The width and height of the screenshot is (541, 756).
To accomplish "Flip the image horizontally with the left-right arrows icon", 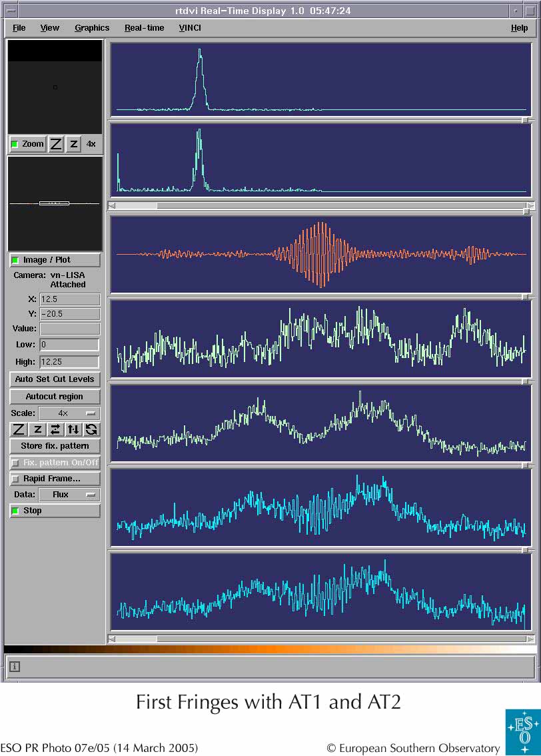I will pos(55,429).
